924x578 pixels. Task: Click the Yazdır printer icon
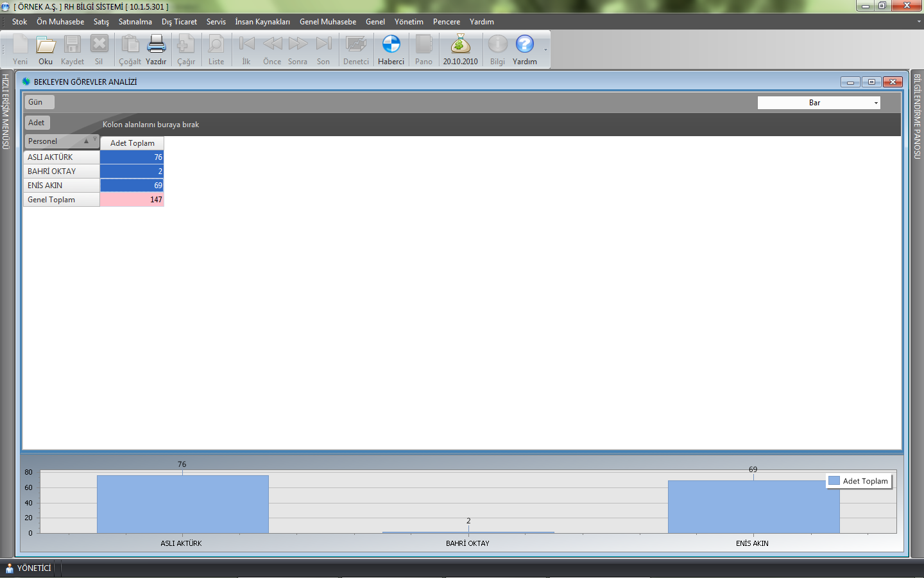(x=156, y=45)
